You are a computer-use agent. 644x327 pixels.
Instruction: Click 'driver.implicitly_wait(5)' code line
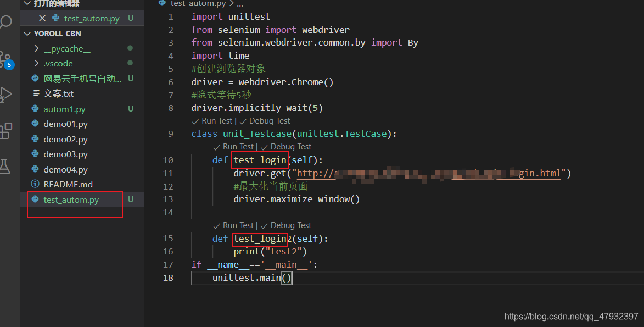[x=257, y=108]
